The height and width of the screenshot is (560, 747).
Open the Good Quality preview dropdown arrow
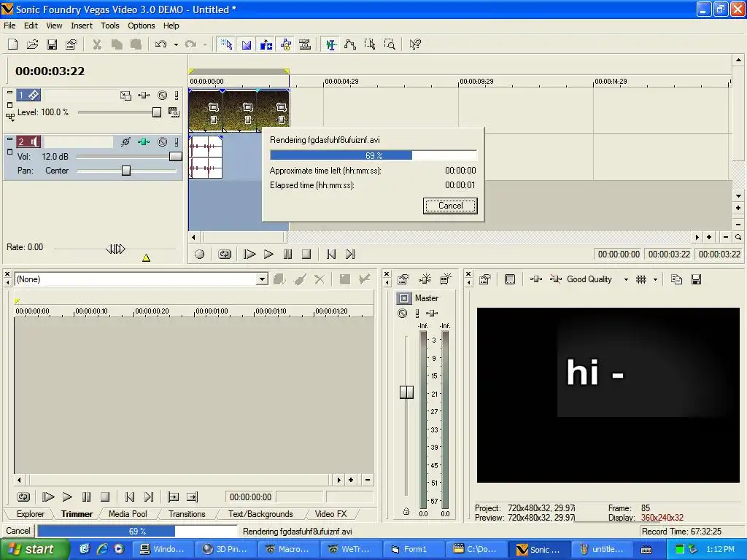[626, 279]
